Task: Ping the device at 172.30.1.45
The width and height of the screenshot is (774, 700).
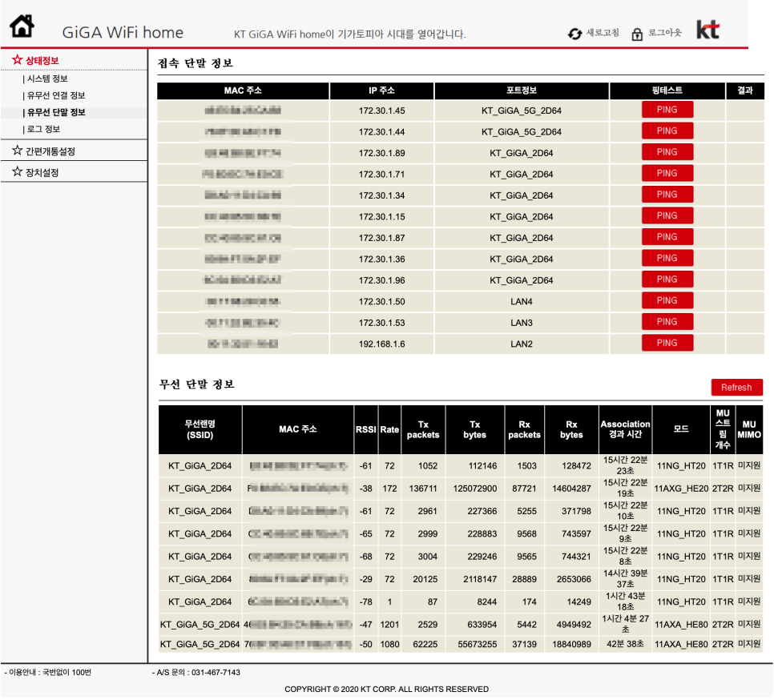Action: pyautogui.click(x=667, y=110)
